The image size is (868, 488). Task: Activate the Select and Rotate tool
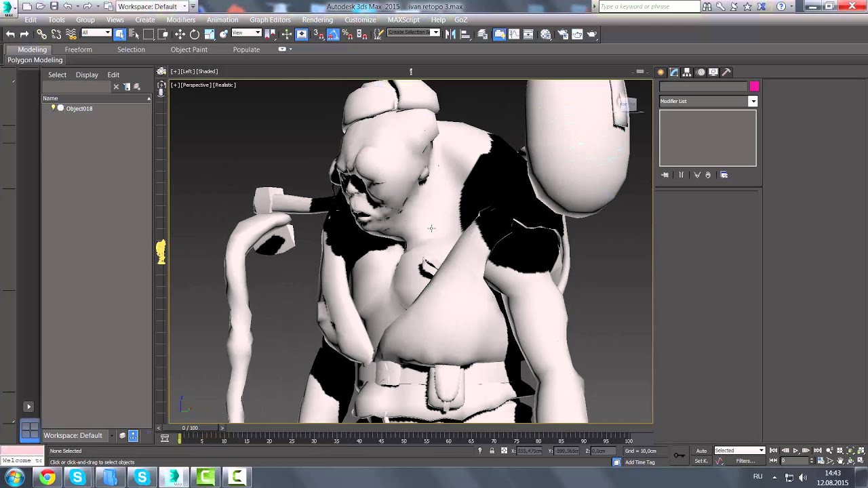pyautogui.click(x=195, y=34)
